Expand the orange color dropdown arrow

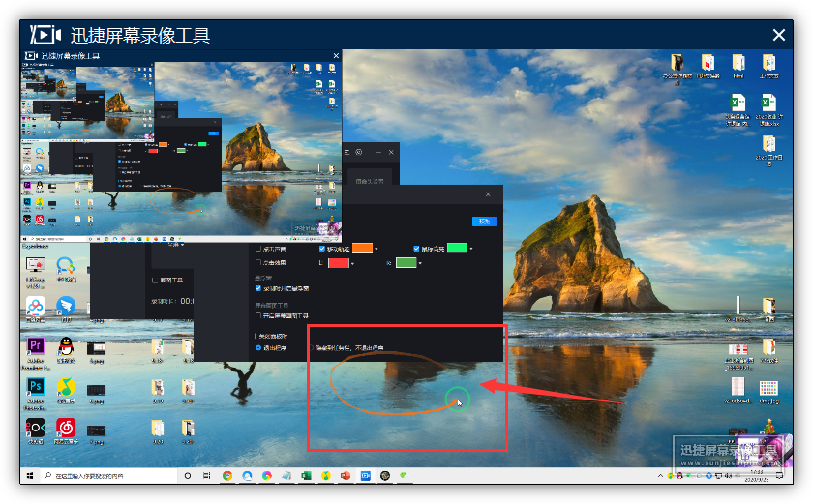[x=377, y=249]
